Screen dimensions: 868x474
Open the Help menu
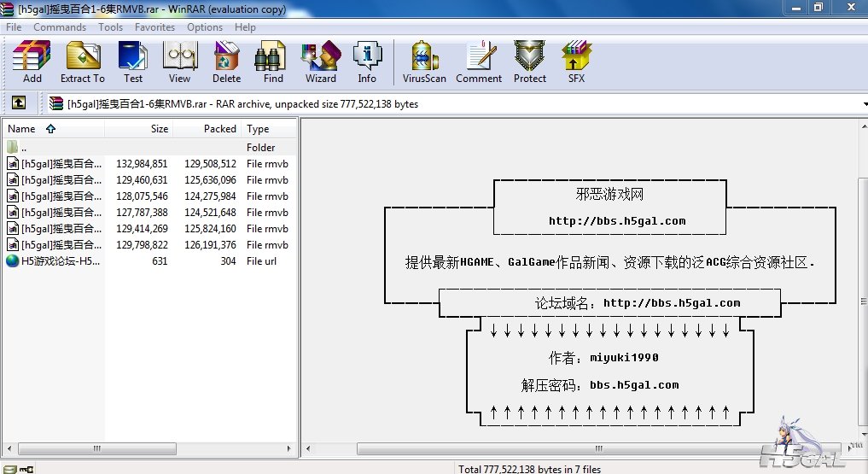245,27
